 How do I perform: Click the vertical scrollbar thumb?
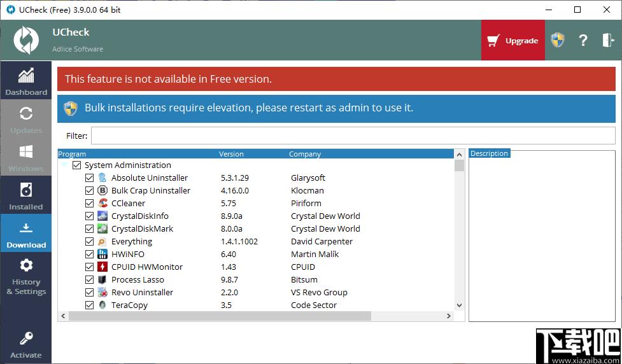pos(460,165)
